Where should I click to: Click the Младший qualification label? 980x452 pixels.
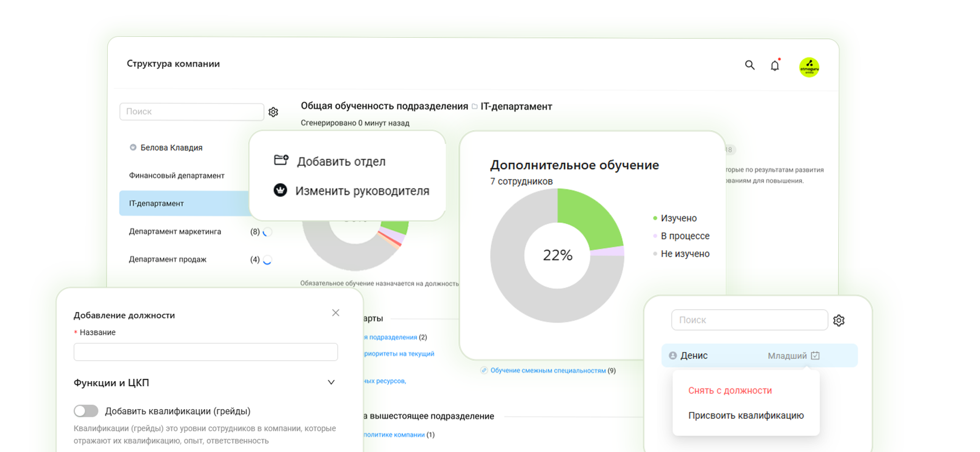787,356
